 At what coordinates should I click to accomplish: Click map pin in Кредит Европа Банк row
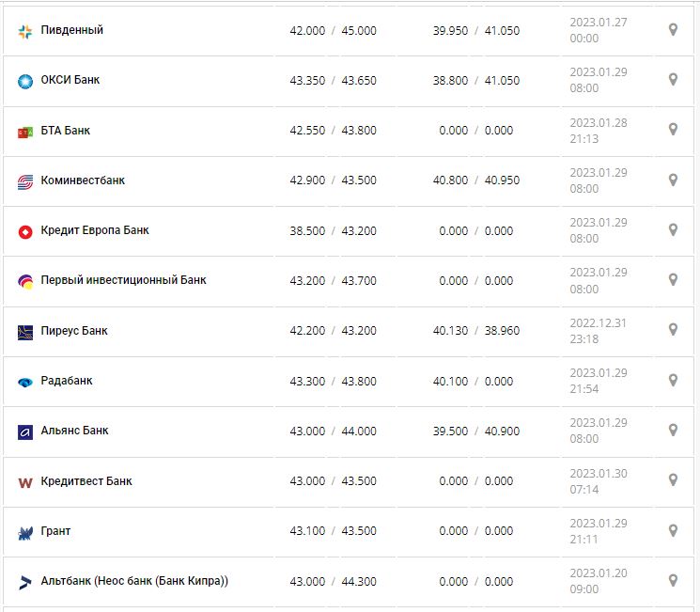pyautogui.click(x=673, y=229)
